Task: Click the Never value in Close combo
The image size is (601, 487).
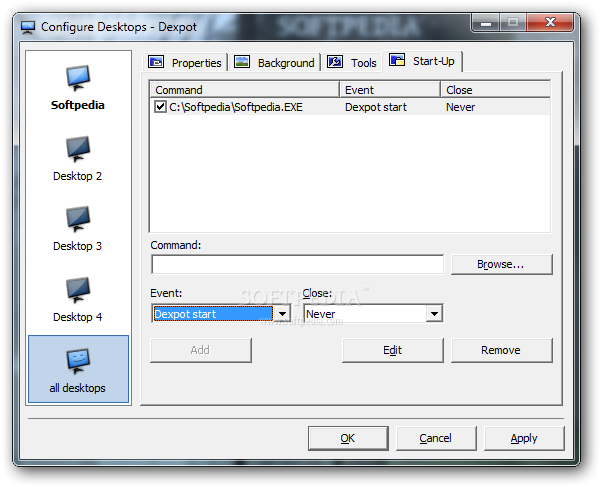Action: [320, 314]
